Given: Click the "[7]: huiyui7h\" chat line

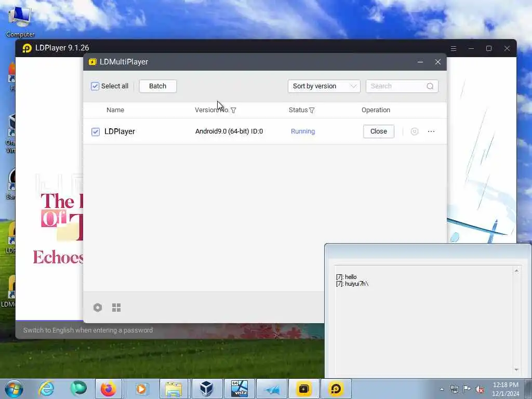Looking at the screenshot, I should [x=352, y=284].
